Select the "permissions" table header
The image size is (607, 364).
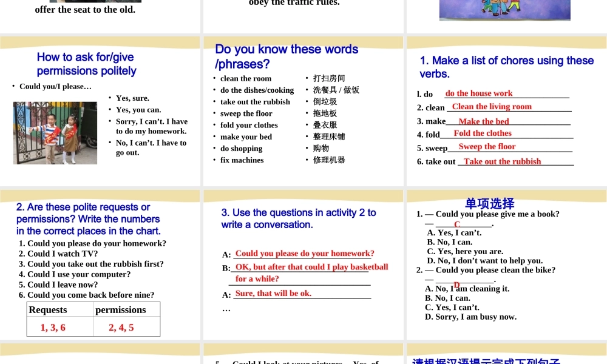pos(120,309)
